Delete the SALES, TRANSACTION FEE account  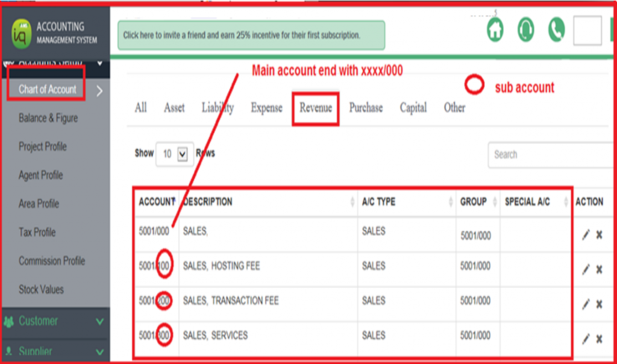[x=599, y=304]
